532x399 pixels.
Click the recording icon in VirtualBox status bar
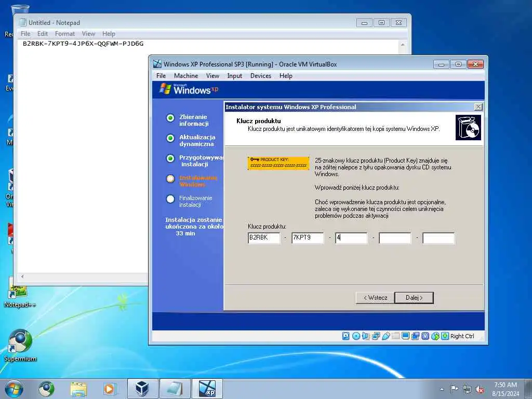coord(415,336)
